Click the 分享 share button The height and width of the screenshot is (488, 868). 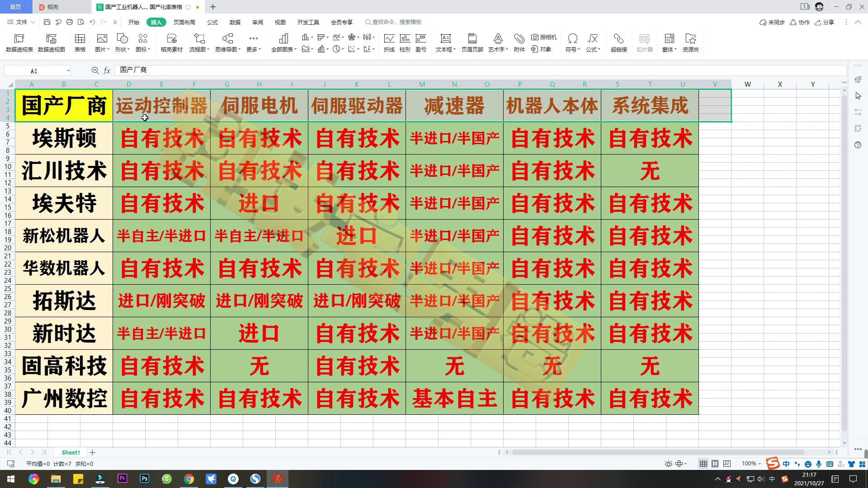click(825, 22)
